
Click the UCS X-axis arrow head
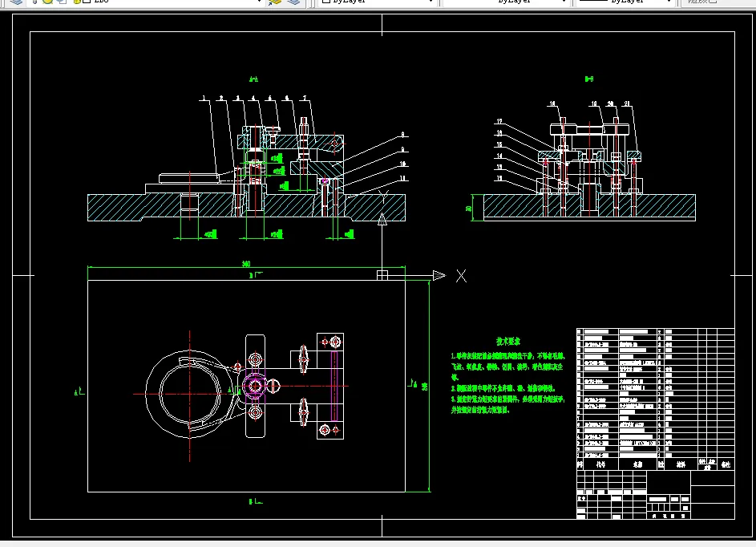439,275
